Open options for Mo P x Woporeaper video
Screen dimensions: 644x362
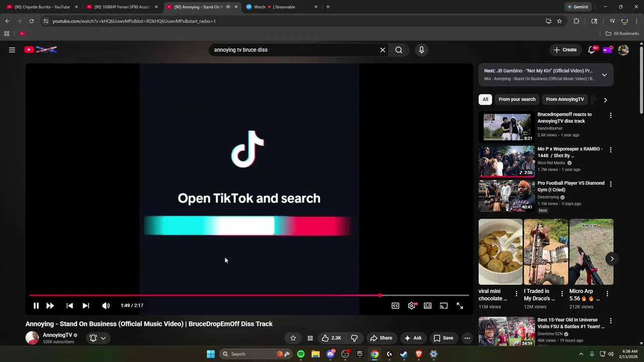(x=611, y=150)
